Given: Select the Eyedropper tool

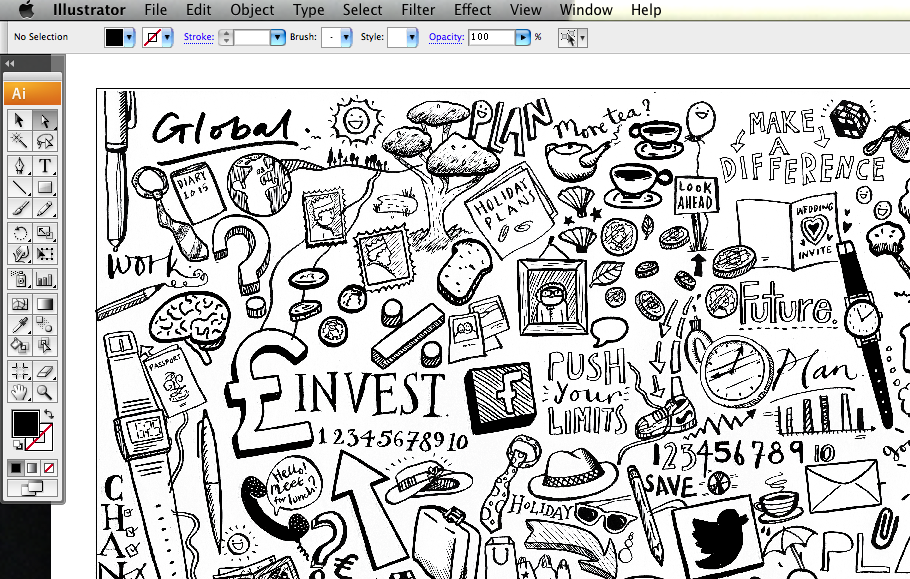Looking at the screenshot, I should click(x=21, y=323).
